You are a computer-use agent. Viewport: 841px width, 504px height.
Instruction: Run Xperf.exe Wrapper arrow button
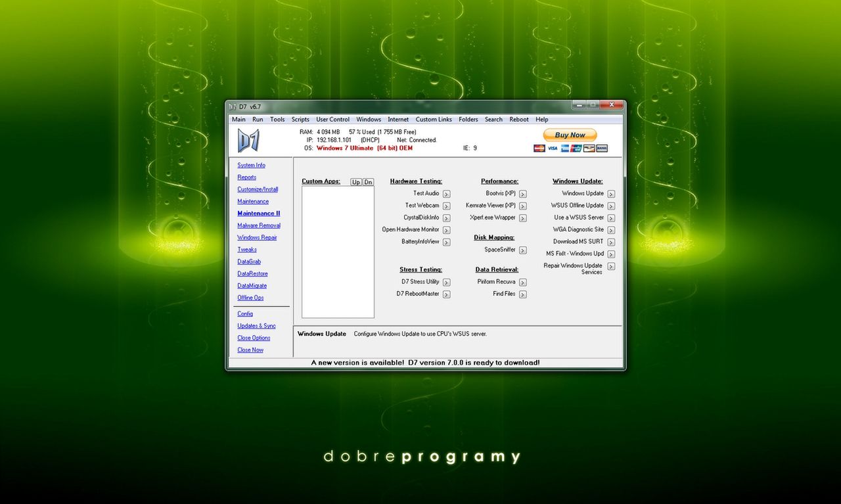522,218
